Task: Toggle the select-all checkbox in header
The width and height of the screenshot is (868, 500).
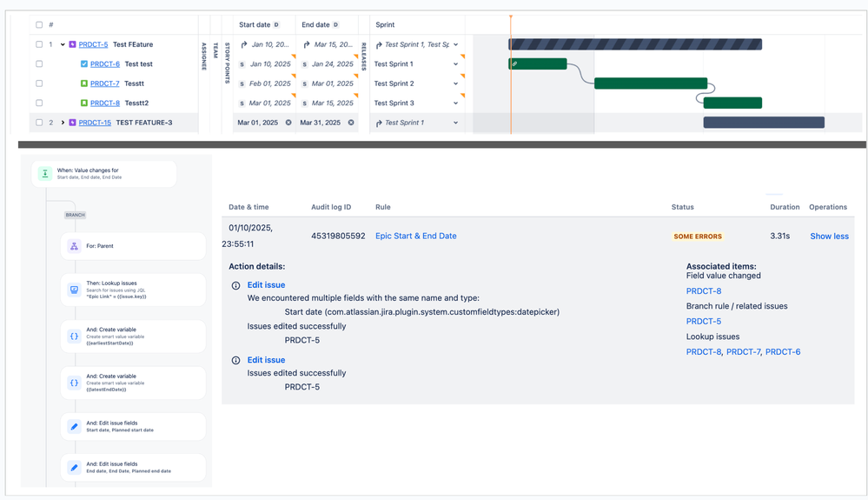Action: [x=39, y=24]
